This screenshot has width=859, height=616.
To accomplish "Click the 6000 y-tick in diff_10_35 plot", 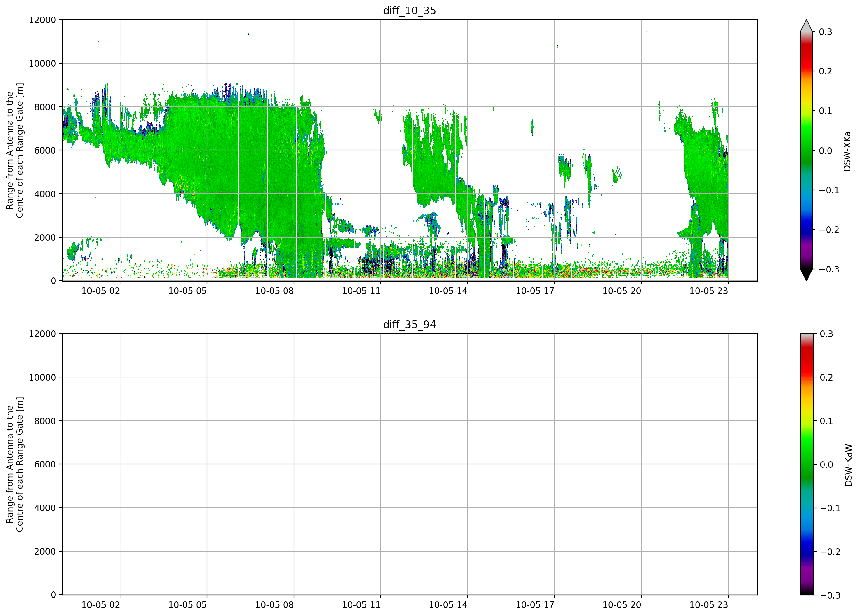I will click(x=45, y=150).
